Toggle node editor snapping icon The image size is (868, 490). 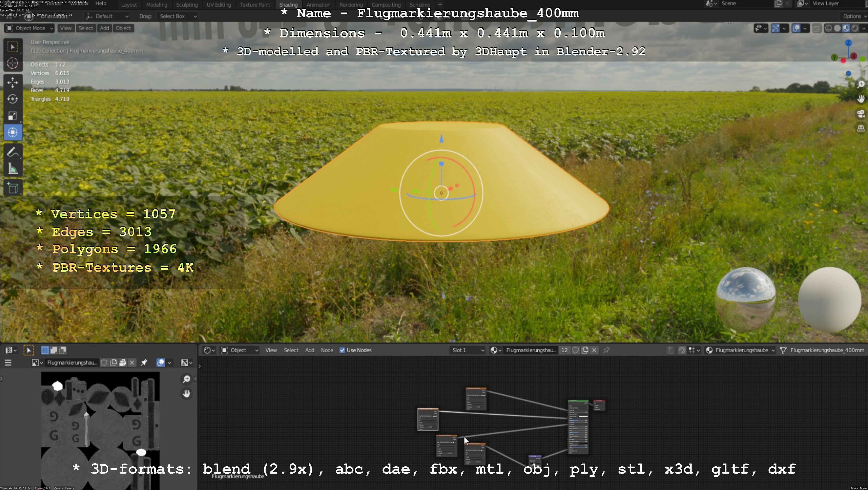click(682, 350)
